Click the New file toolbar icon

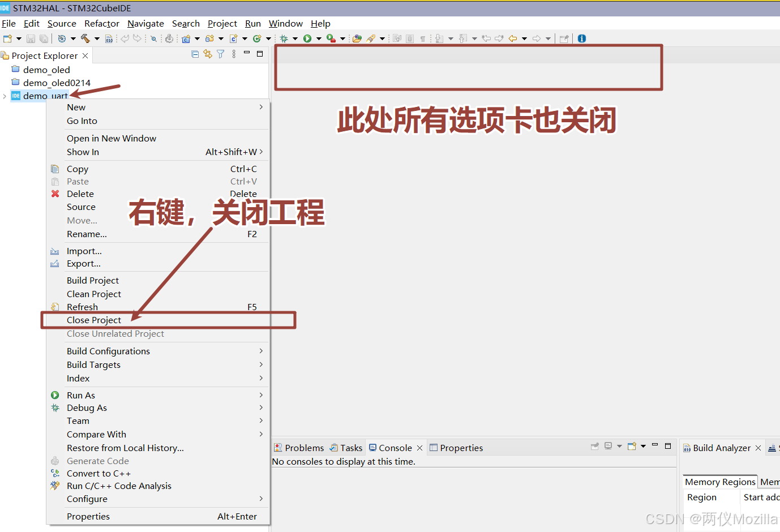pyautogui.click(x=7, y=38)
